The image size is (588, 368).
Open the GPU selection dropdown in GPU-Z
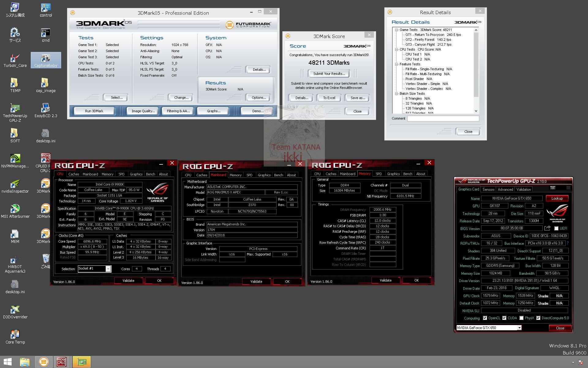[519, 328]
